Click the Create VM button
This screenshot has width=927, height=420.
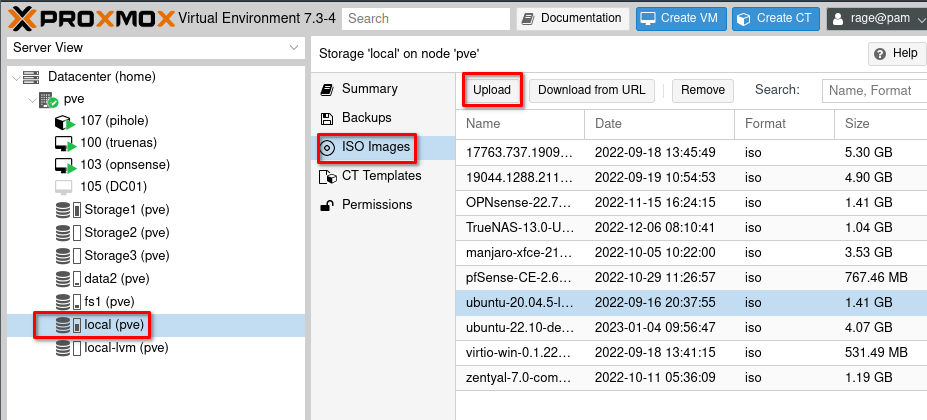pyautogui.click(x=681, y=18)
